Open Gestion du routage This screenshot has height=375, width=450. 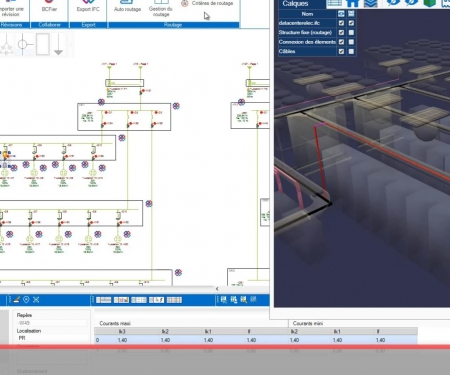161,8
